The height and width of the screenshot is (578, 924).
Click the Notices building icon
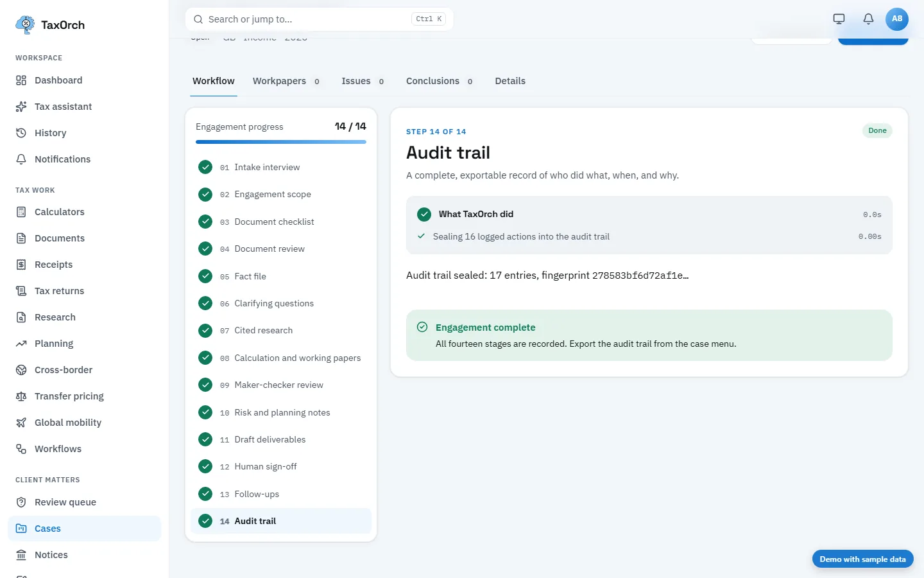(x=21, y=555)
